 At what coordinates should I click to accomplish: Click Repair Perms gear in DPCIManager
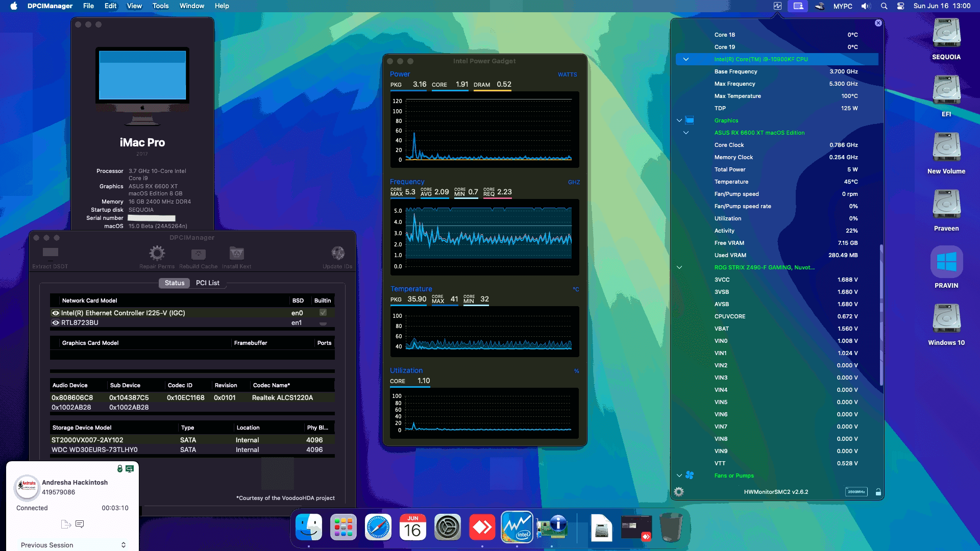click(x=157, y=258)
